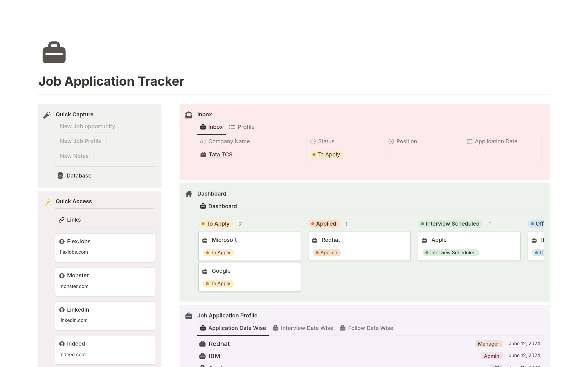Click the envelope icon next to Inbox

[189, 114]
